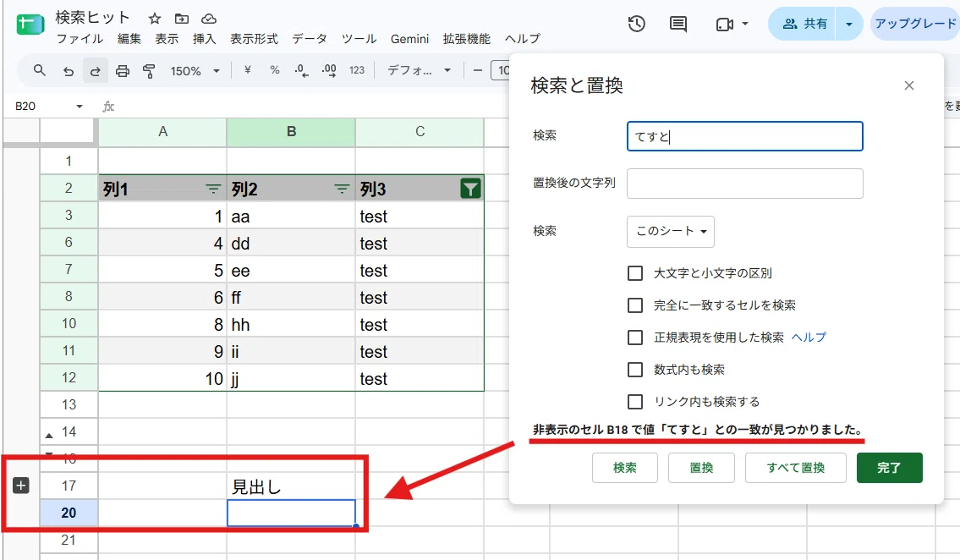This screenshot has width=960, height=560.
Task: Enable 大文字と小文字の区別 checkbox
Action: (x=635, y=273)
